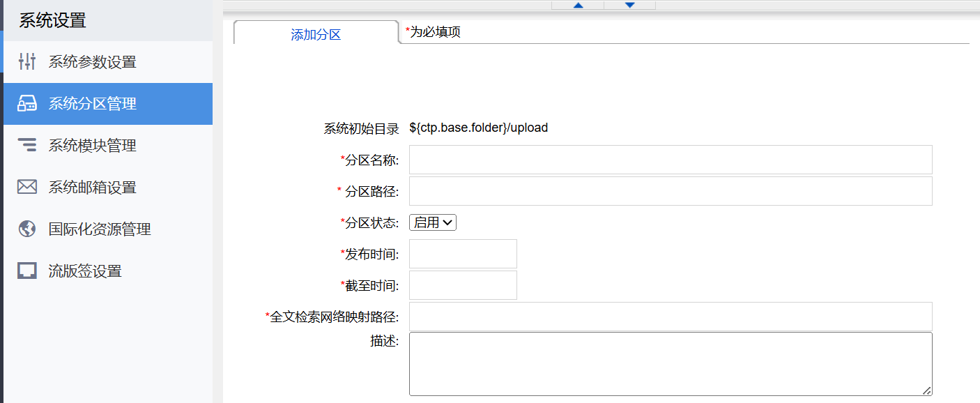
Task: Click the 发布时间 date field
Action: [463, 254]
